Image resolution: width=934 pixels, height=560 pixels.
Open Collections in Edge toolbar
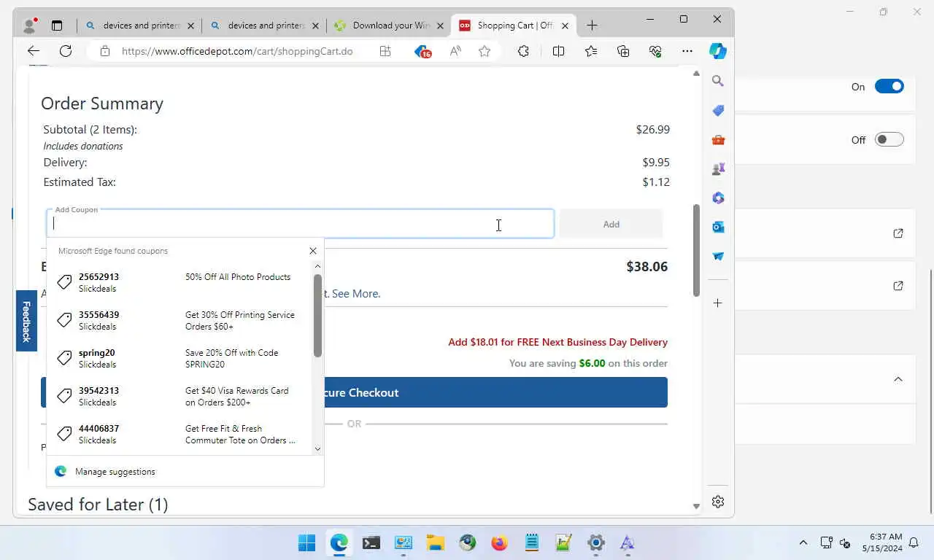pos(623,51)
